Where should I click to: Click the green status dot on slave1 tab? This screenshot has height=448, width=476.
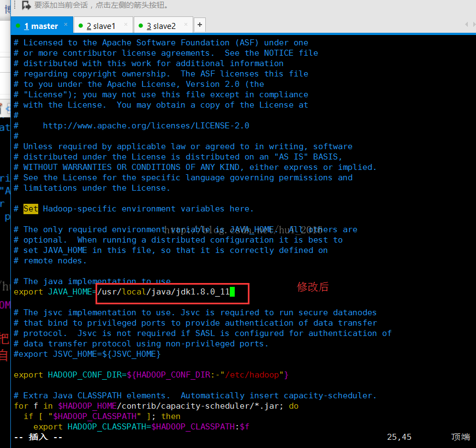click(x=81, y=26)
